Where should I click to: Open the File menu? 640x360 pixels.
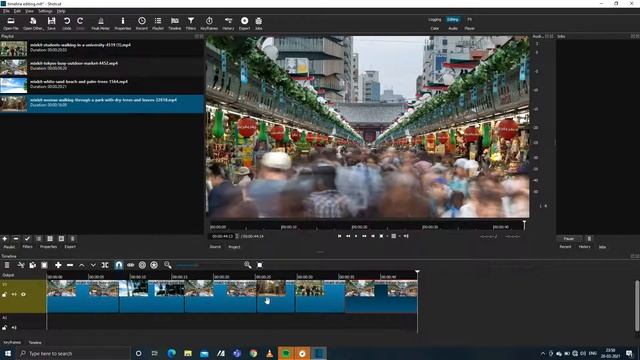[6, 11]
